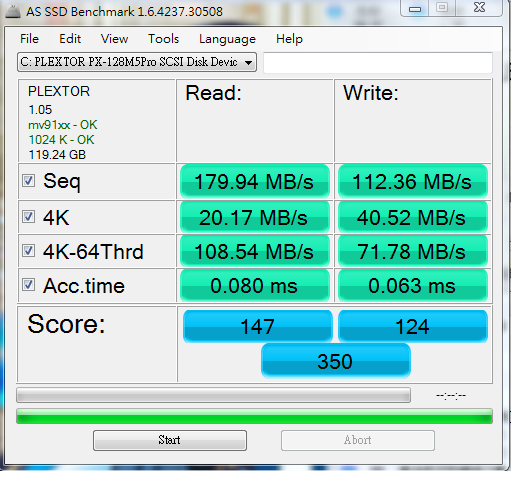Click the Score label
Image resolution: width=520 pixels, height=478 pixels.
click(66, 324)
